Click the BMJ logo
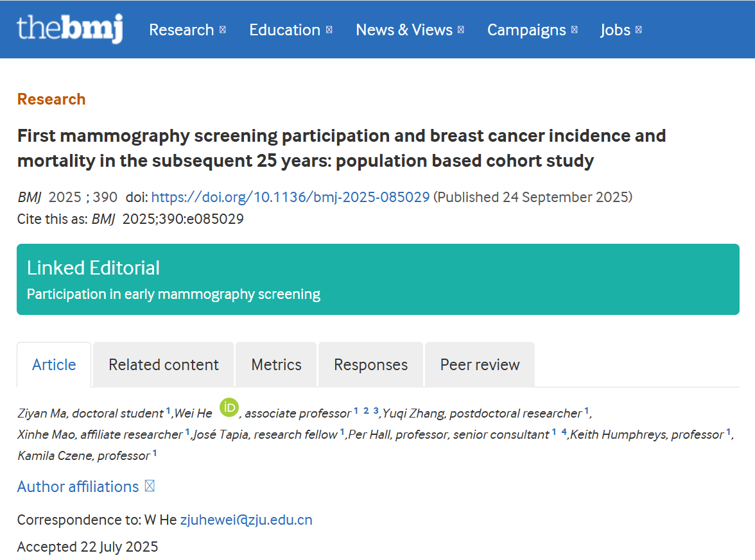This screenshot has height=560, width=755. pyautogui.click(x=69, y=29)
